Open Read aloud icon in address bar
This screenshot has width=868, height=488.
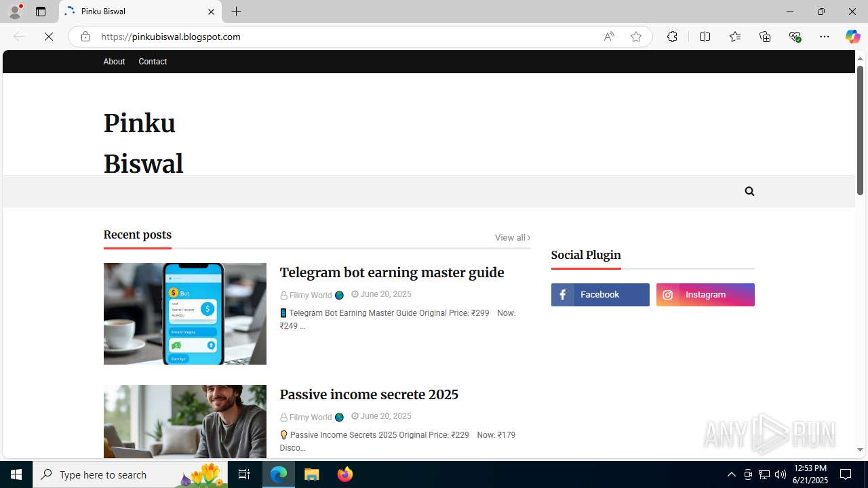[x=609, y=37]
